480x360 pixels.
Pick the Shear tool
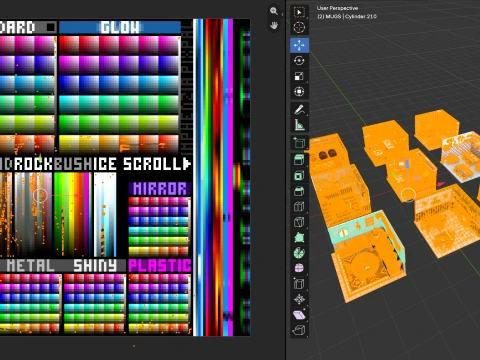299,314
